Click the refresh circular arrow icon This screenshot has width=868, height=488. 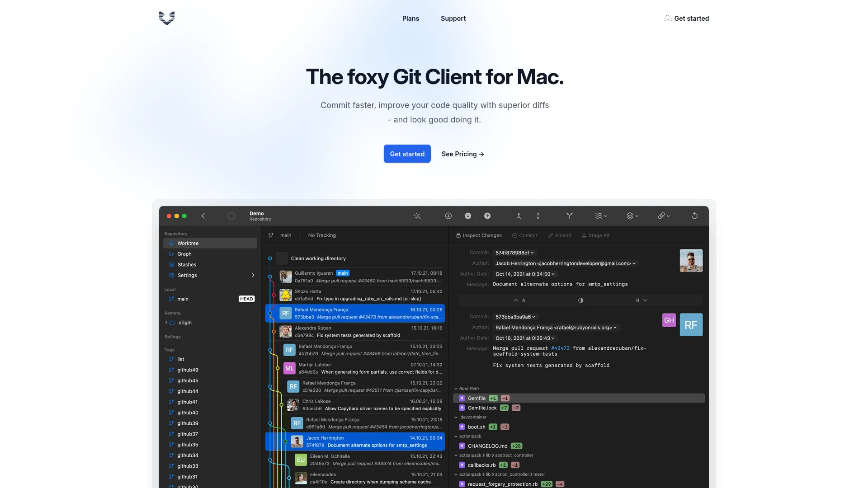694,216
